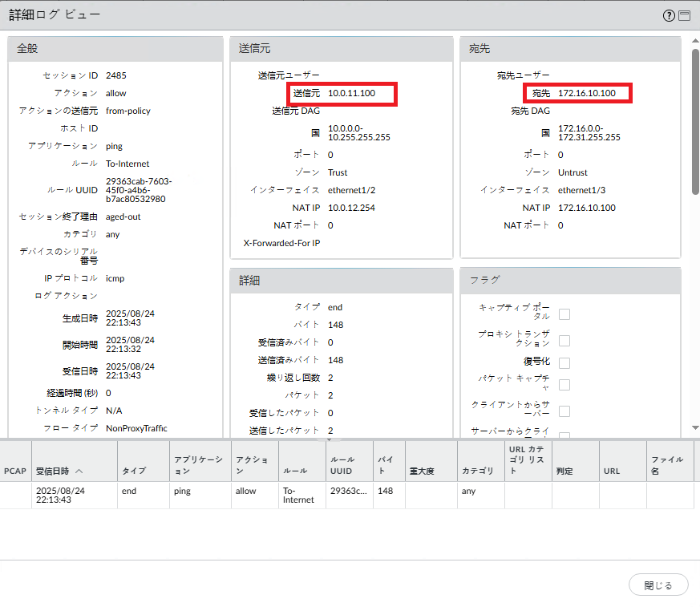Viewport: 700px width, 607px height.
Task: Open the help icon in the title bar
Action: point(669,15)
